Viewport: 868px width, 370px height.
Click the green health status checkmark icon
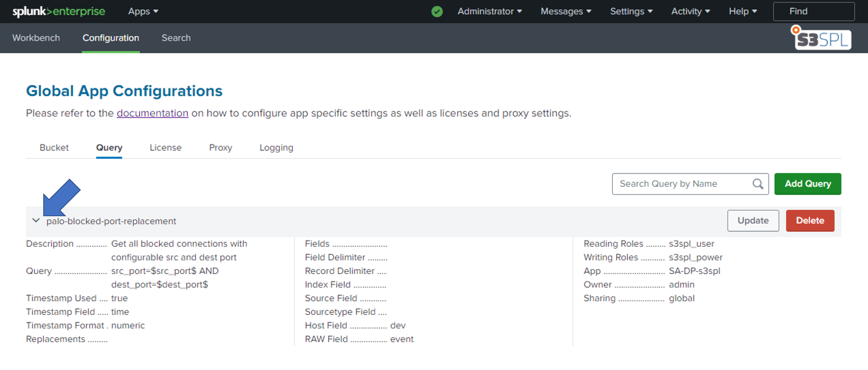(x=437, y=11)
